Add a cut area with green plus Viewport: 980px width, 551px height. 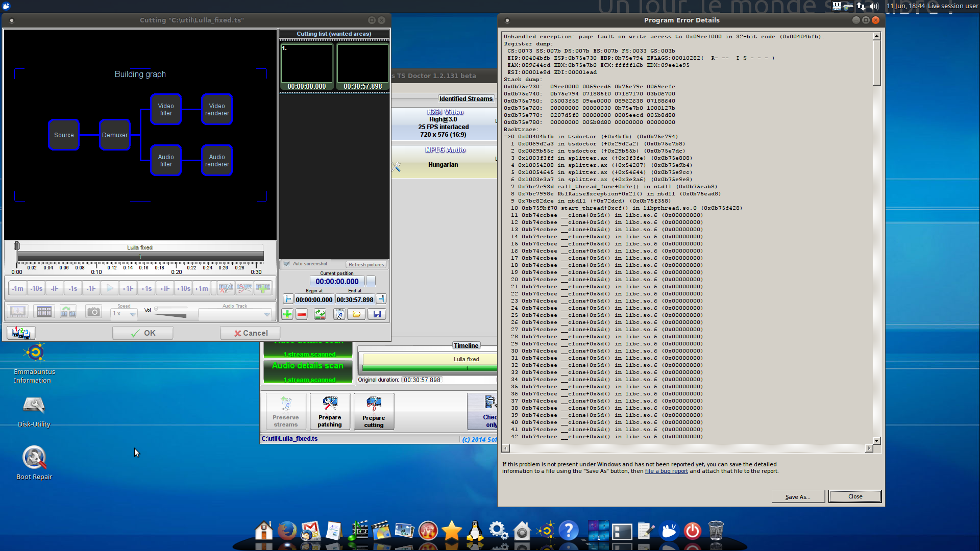tap(287, 314)
